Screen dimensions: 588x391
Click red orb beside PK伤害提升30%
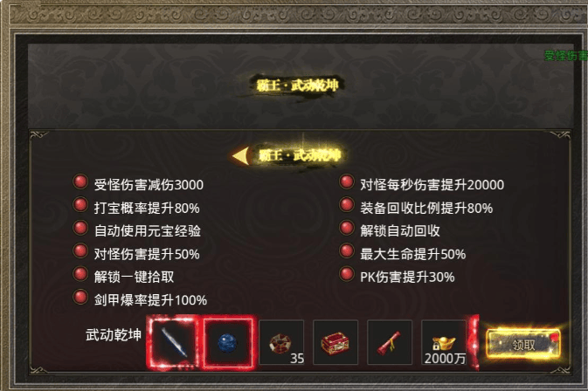(347, 274)
